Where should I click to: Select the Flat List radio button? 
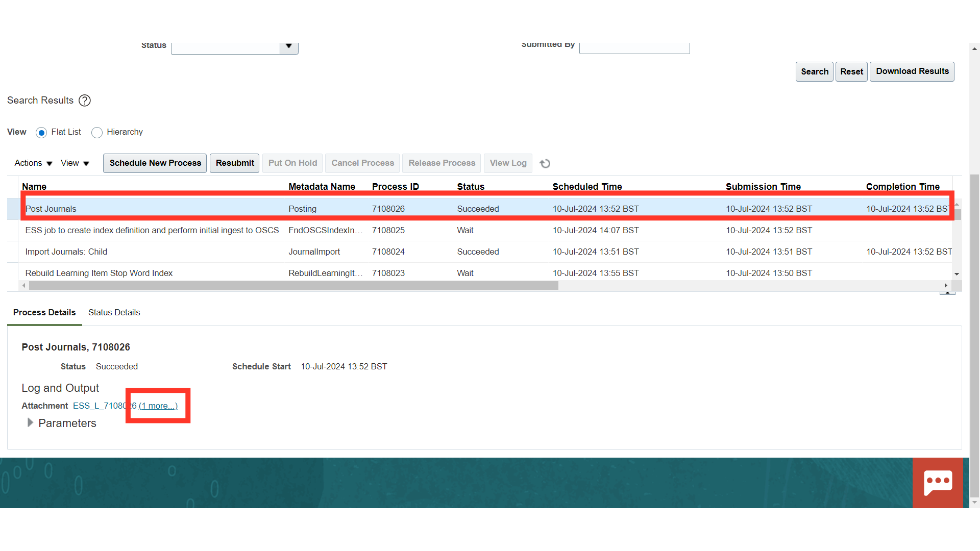coord(41,133)
